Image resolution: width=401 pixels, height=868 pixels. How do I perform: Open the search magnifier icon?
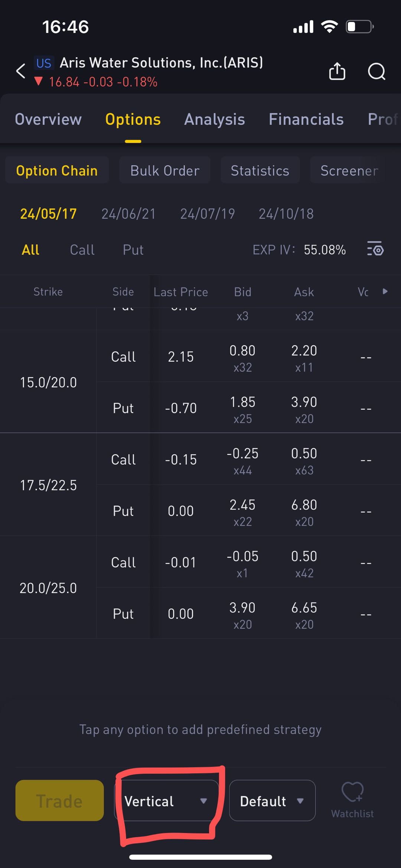(x=376, y=71)
